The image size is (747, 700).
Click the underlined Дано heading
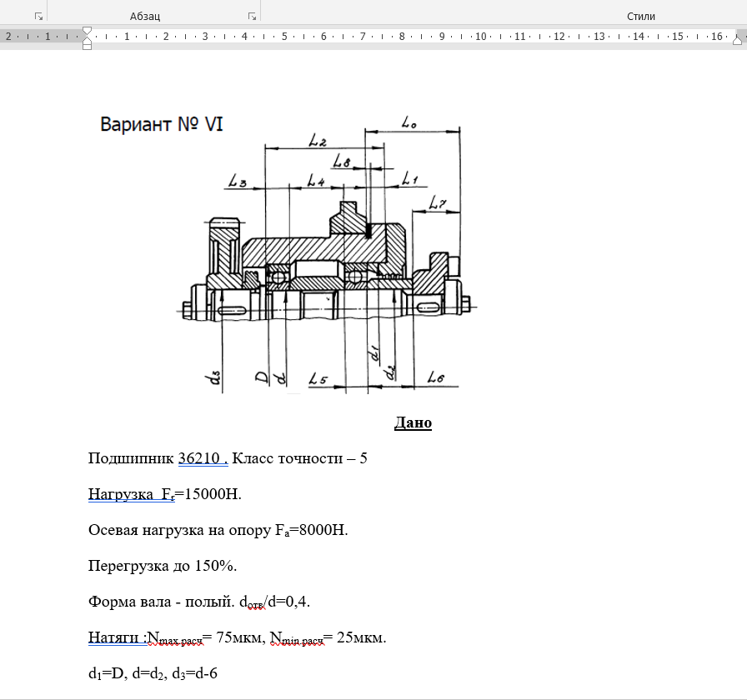tap(413, 423)
